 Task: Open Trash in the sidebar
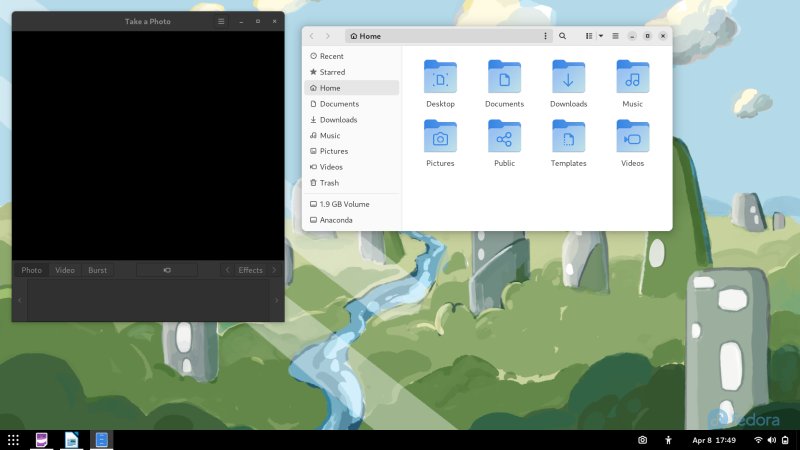point(352,183)
